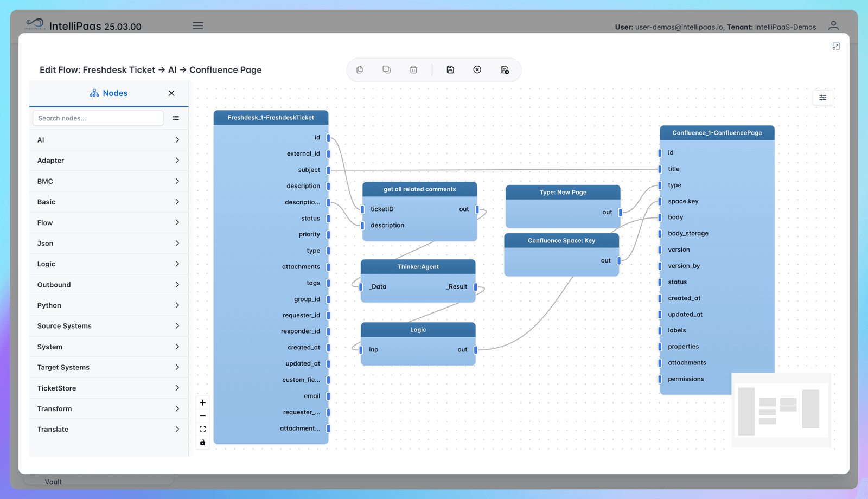Close the Nodes panel

[x=171, y=93]
